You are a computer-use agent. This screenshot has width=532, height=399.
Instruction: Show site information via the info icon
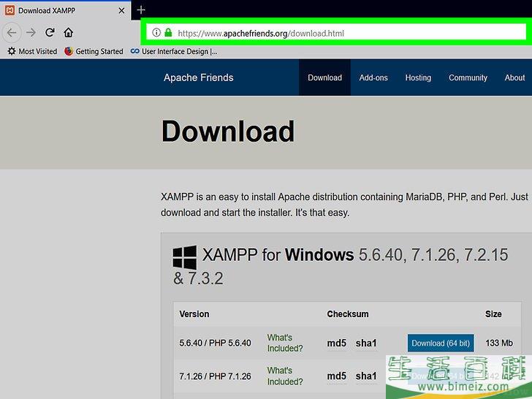coord(156,33)
